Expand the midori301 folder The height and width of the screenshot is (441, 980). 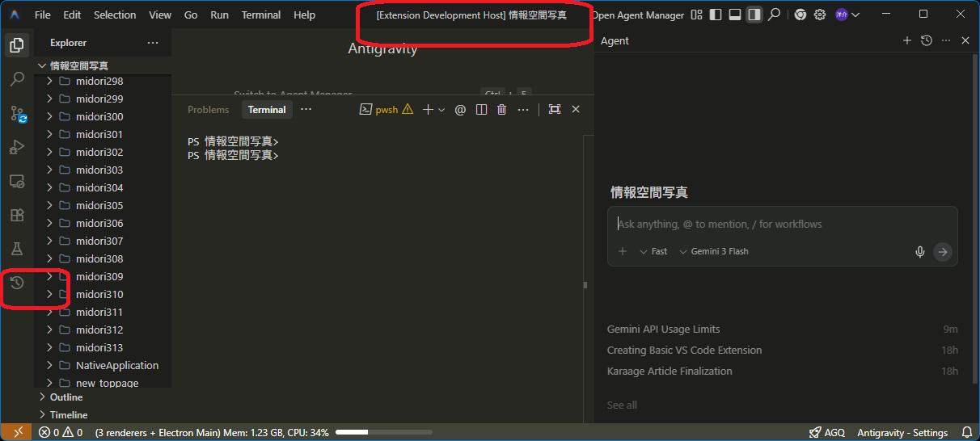tap(102, 134)
